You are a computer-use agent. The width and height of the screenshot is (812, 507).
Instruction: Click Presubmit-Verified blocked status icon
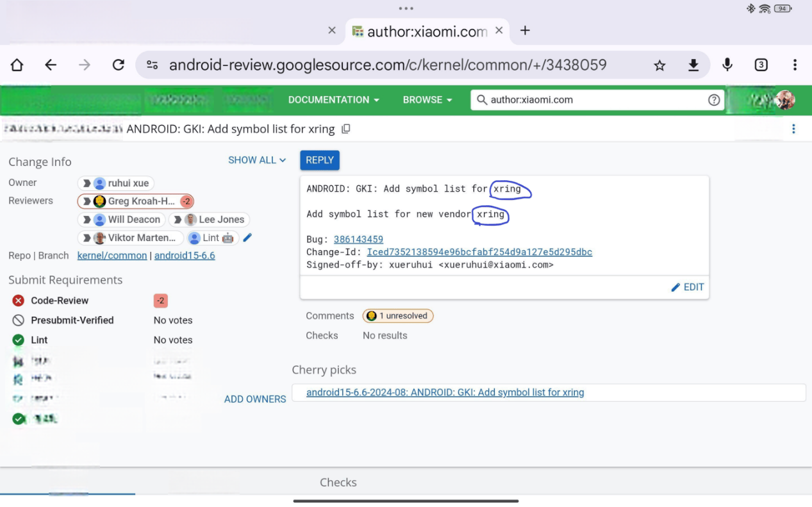[19, 320]
